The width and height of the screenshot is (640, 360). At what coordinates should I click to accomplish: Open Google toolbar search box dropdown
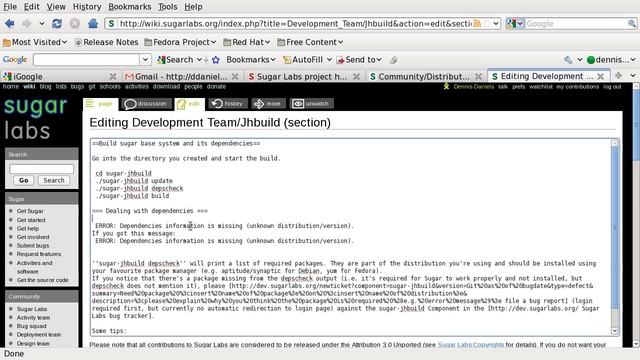click(x=145, y=60)
